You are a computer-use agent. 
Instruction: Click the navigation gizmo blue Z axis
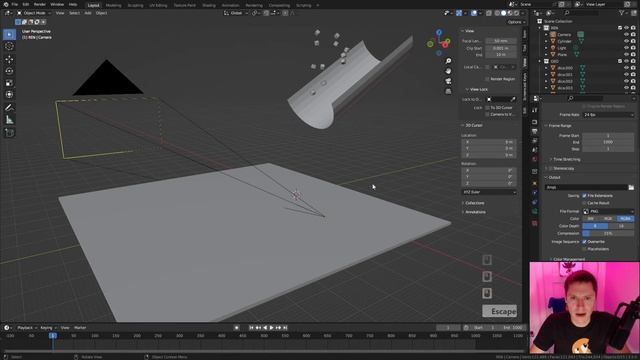tap(439, 32)
